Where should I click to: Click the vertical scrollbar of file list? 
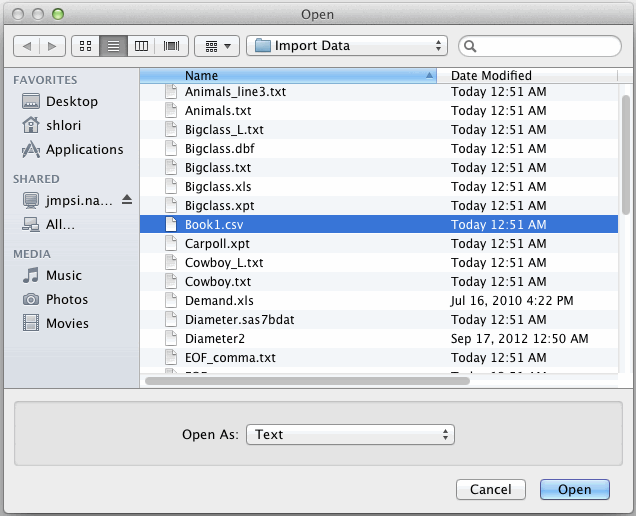626,155
